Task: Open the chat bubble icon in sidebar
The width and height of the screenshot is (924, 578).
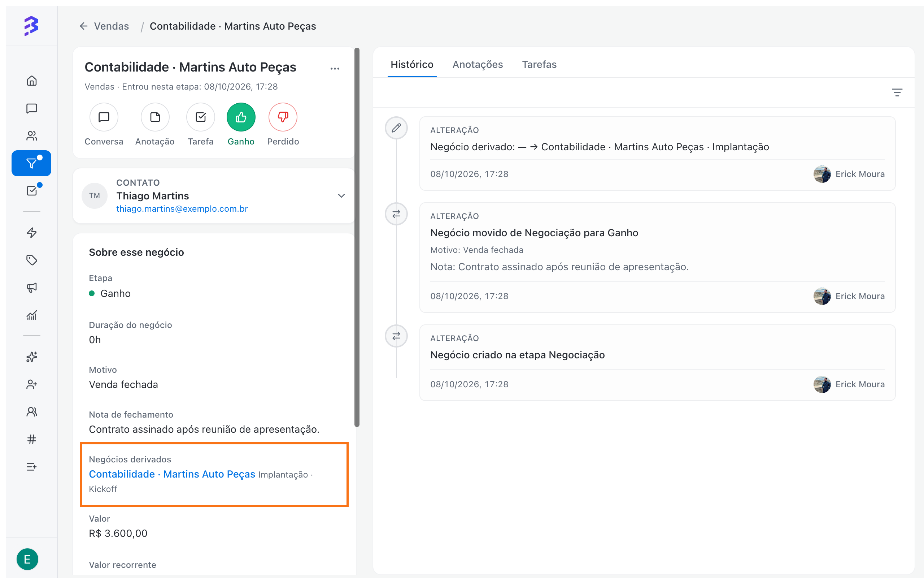Action: pos(32,108)
